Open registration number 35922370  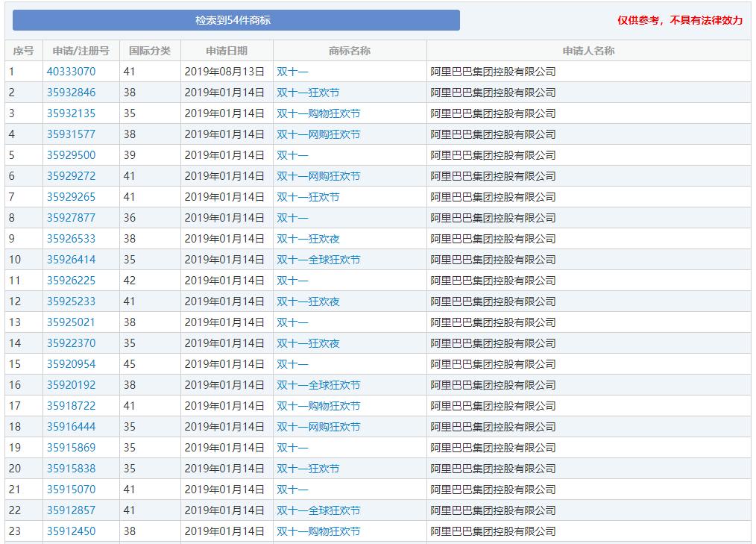(x=71, y=343)
